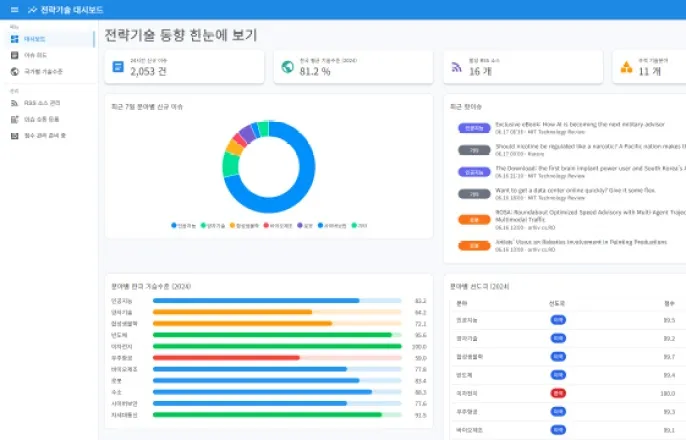The image size is (686, 440).
Task: Open The Download: the first brain implant article
Action: point(590,168)
